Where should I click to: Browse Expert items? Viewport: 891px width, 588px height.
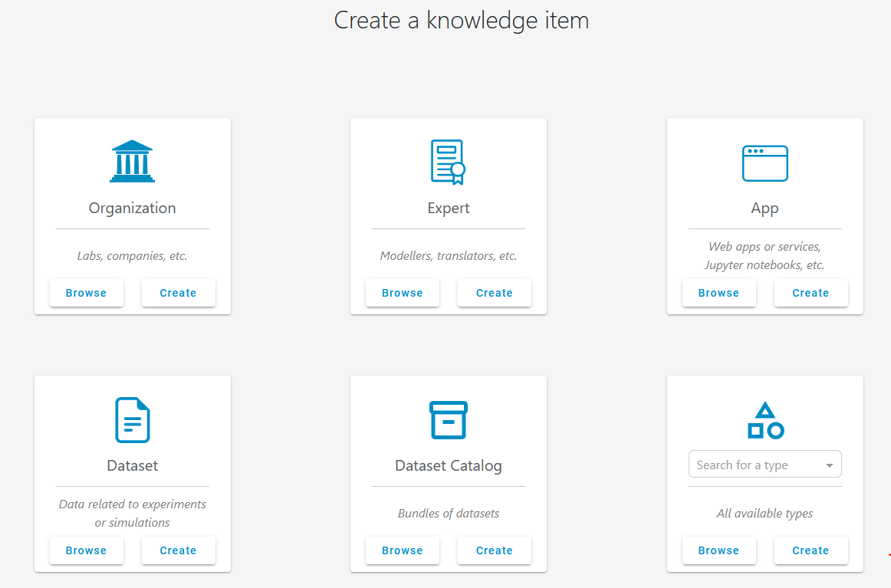coord(403,293)
